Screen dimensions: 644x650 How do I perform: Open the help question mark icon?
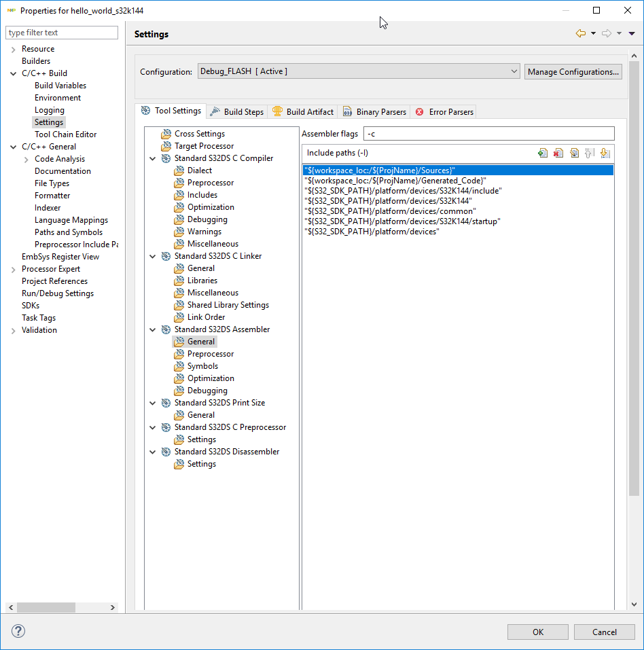coord(18,631)
